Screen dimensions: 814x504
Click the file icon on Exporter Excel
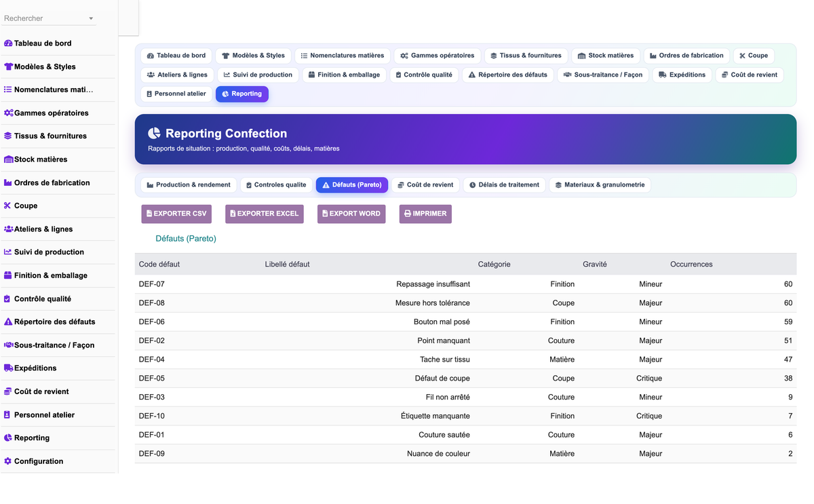coord(233,214)
